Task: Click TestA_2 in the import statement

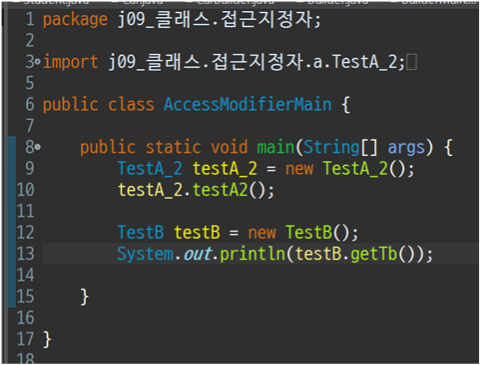Action: click(364, 62)
